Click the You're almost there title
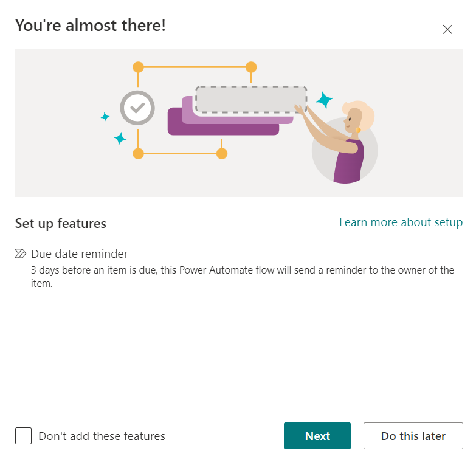 coord(91,25)
